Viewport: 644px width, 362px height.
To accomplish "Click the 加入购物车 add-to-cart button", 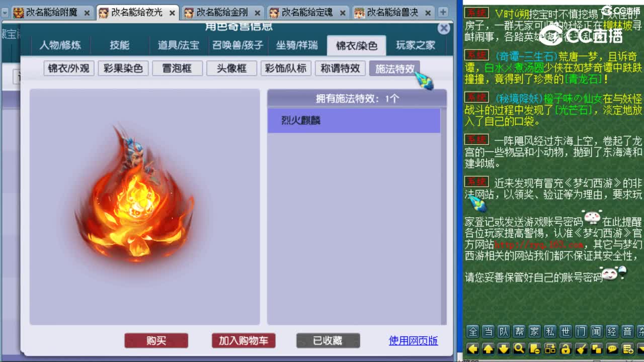I will (244, 340).
